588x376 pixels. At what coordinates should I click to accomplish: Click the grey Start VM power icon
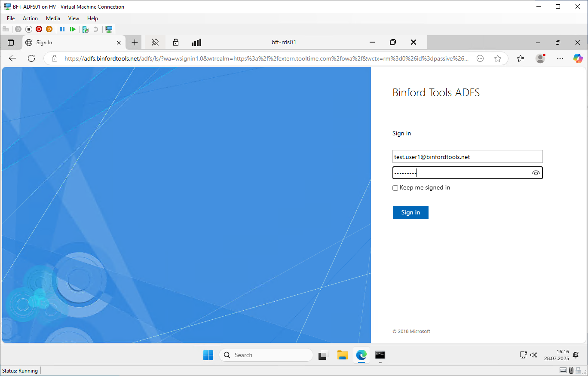(x=18, y=29)
